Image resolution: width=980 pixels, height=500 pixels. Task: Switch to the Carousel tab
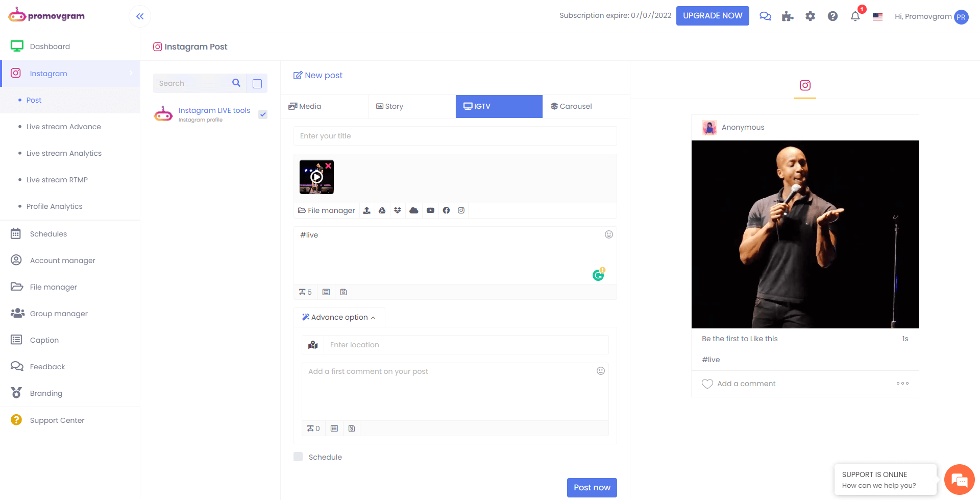(x=571, y=106)
